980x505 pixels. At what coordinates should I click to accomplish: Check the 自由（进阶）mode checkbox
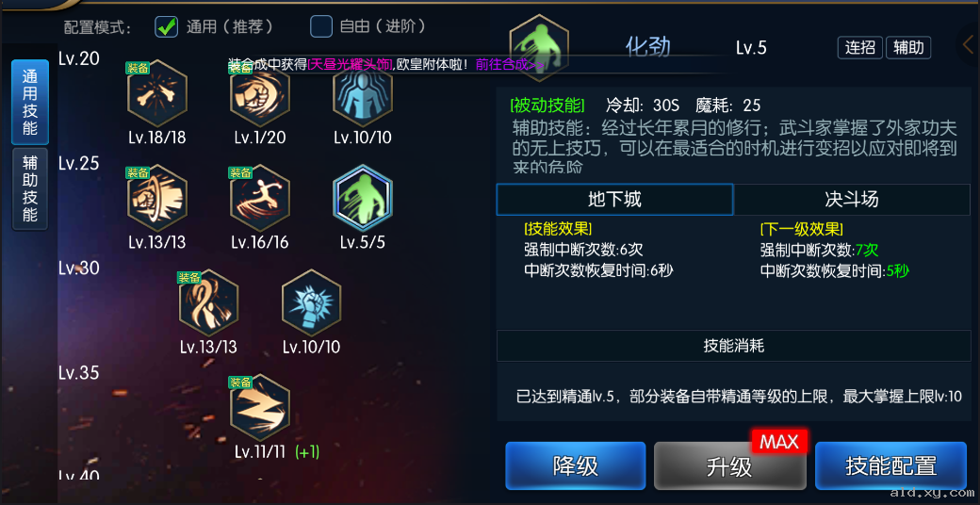pyautogui.click(x=321, y=27)
